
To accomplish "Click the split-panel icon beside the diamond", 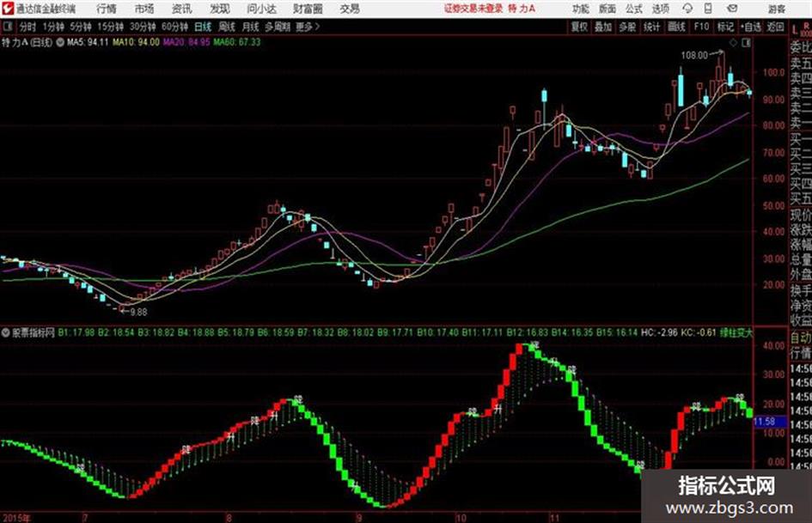I will point(746,43).
